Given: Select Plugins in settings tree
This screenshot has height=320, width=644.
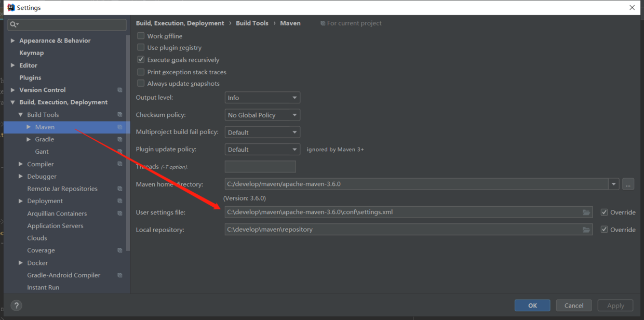Looking at the screenshot, I should click(30, 78).
